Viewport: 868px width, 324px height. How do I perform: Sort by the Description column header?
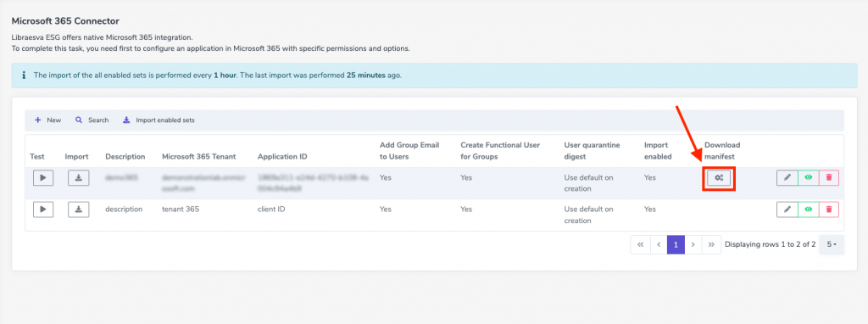click(x=125, y=157)
